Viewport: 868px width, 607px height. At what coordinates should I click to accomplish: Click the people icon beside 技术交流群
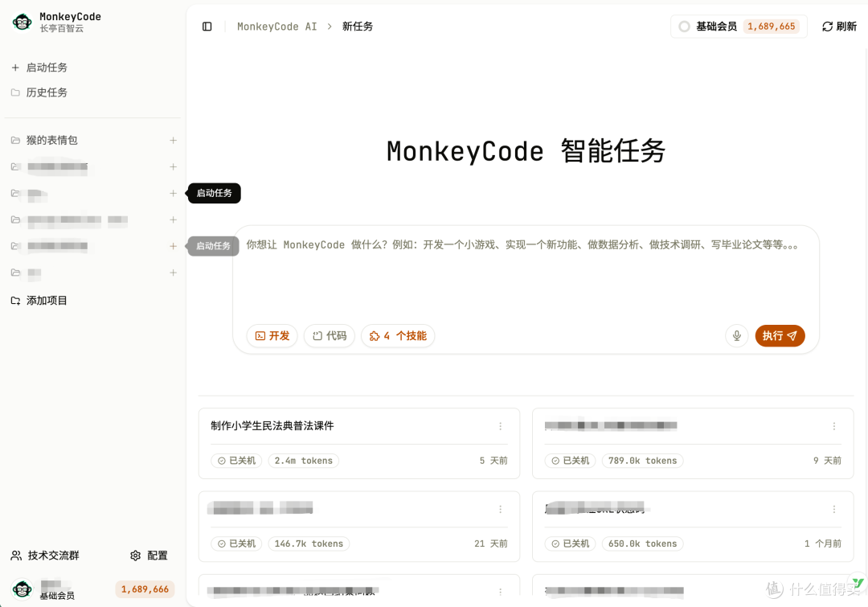coord(17,556)
